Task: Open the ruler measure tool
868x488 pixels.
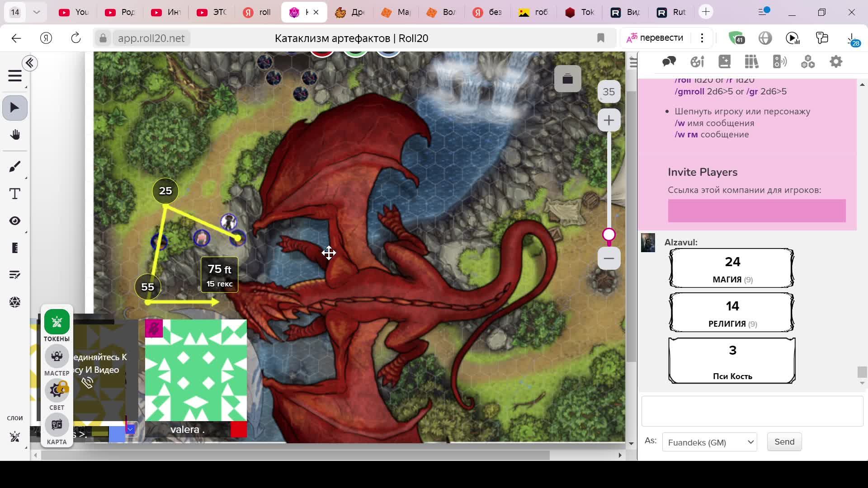Action: pos(15,248)
